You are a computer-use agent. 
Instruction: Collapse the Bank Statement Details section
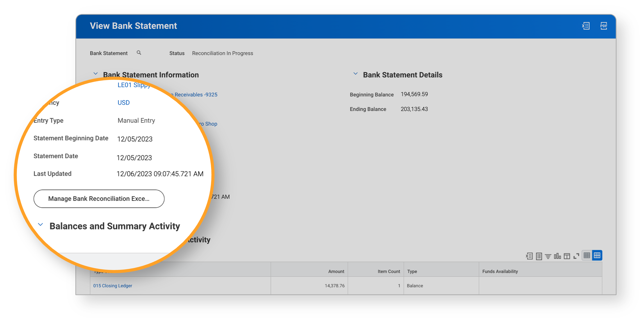click(x=355, y=74)
